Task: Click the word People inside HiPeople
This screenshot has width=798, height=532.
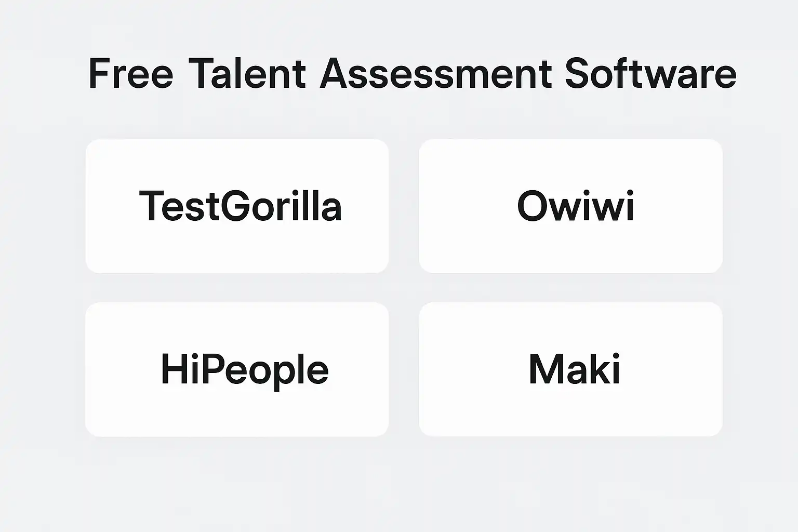Action: [261, 371]
